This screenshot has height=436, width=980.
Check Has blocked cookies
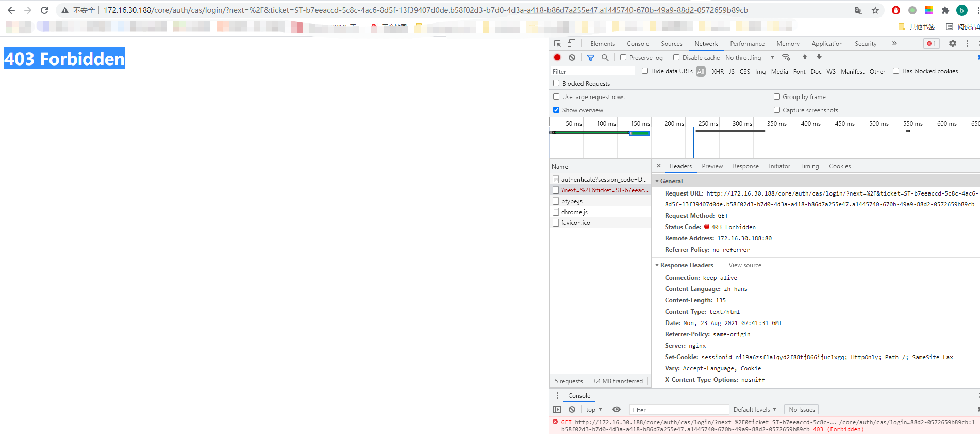(x=896, y=71)
